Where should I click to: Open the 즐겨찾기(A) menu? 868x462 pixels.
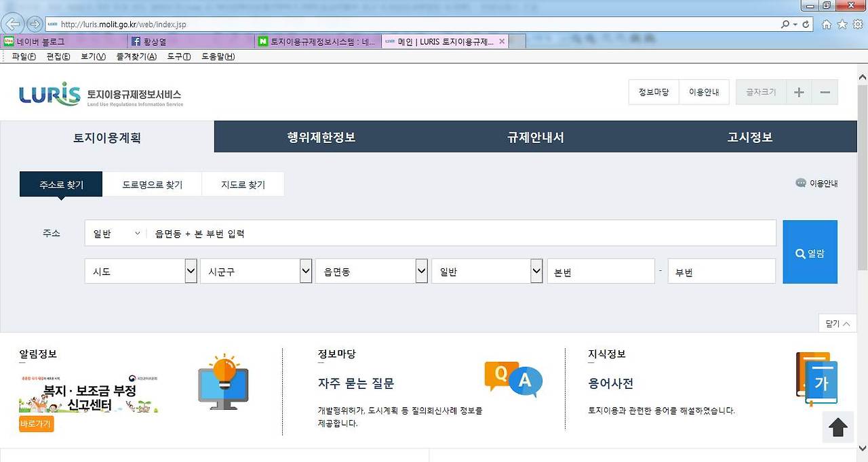(136, 57)
